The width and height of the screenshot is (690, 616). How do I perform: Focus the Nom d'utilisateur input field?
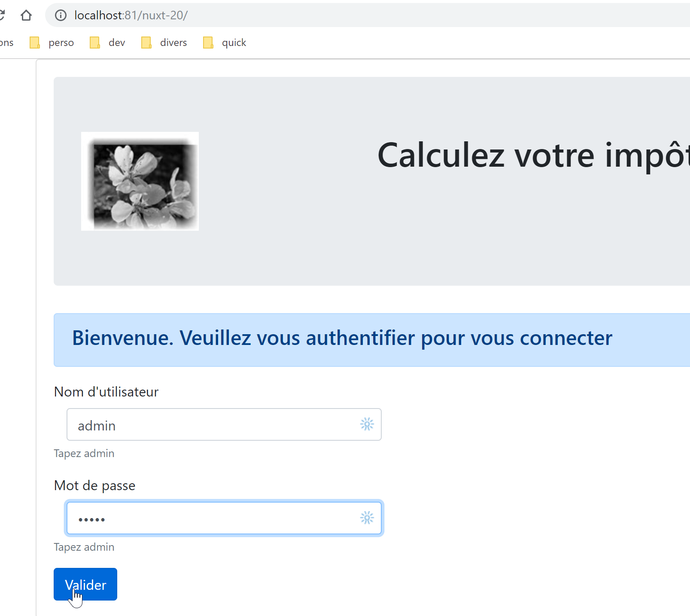point(215,425)
